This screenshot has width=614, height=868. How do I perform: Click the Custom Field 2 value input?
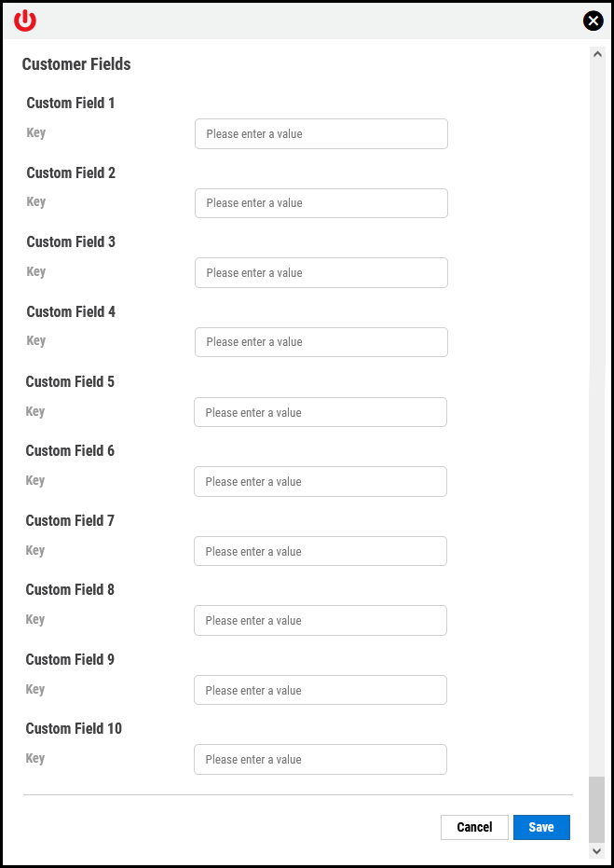(321, 202)
